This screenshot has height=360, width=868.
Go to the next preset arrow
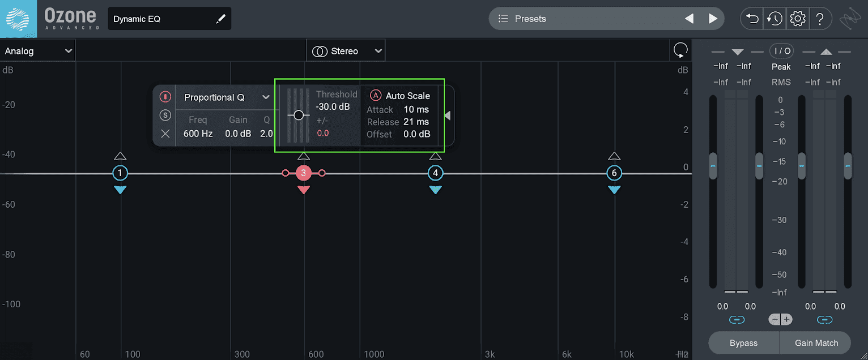(x=713, y=19)
